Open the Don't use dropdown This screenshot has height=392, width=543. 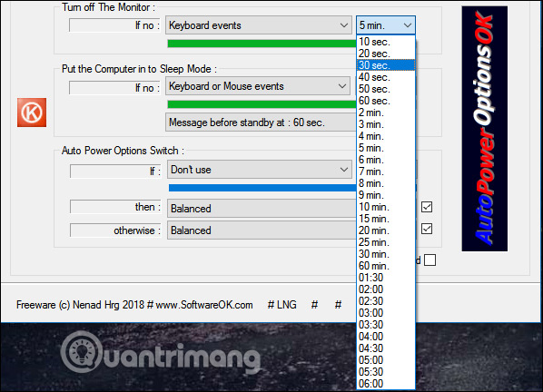tap(260, 170)
